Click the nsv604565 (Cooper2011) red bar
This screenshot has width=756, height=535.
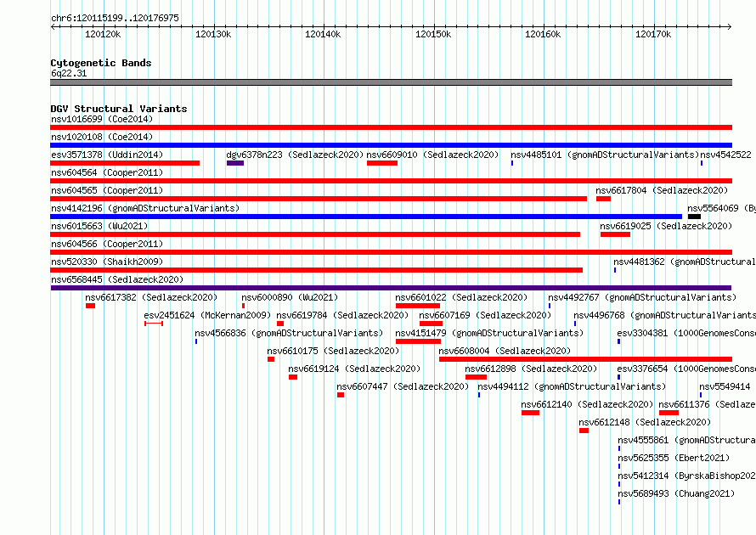(319, 199)
